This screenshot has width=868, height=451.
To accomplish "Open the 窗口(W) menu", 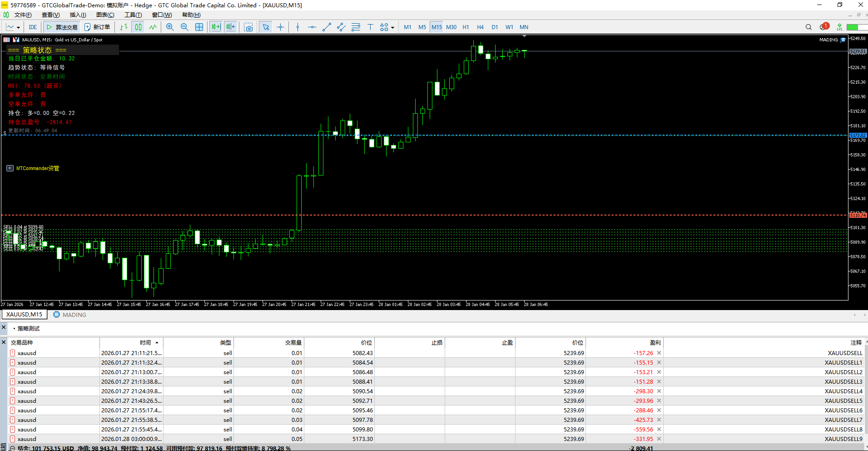I will pyautogui.click(x=162, y=15).
